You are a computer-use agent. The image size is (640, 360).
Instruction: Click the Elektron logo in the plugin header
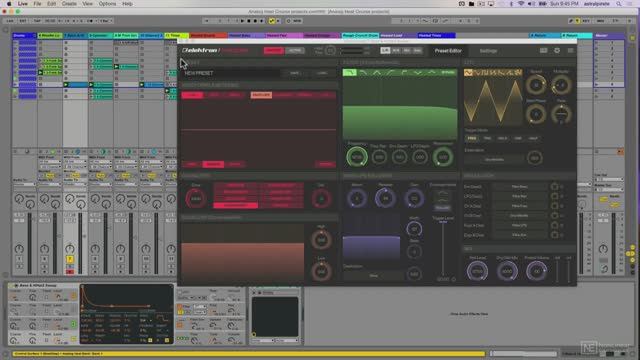(x=200, y=51)
